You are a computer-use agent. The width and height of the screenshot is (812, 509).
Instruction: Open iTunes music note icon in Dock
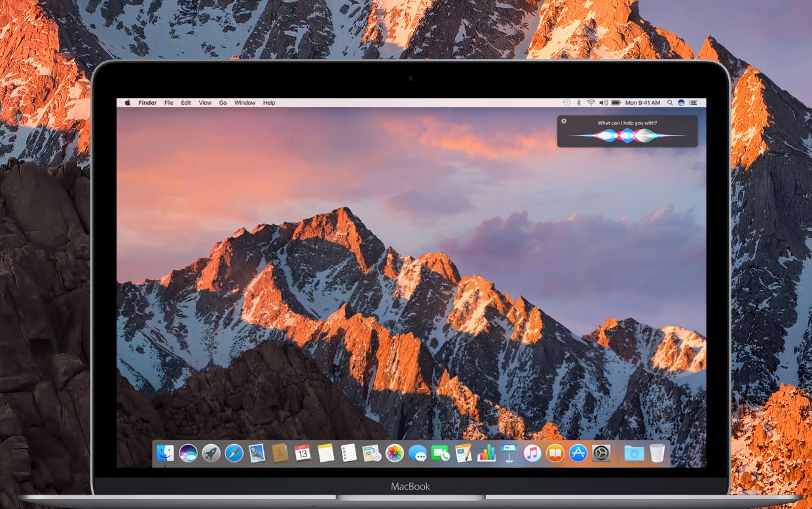[x=532, y=453]
